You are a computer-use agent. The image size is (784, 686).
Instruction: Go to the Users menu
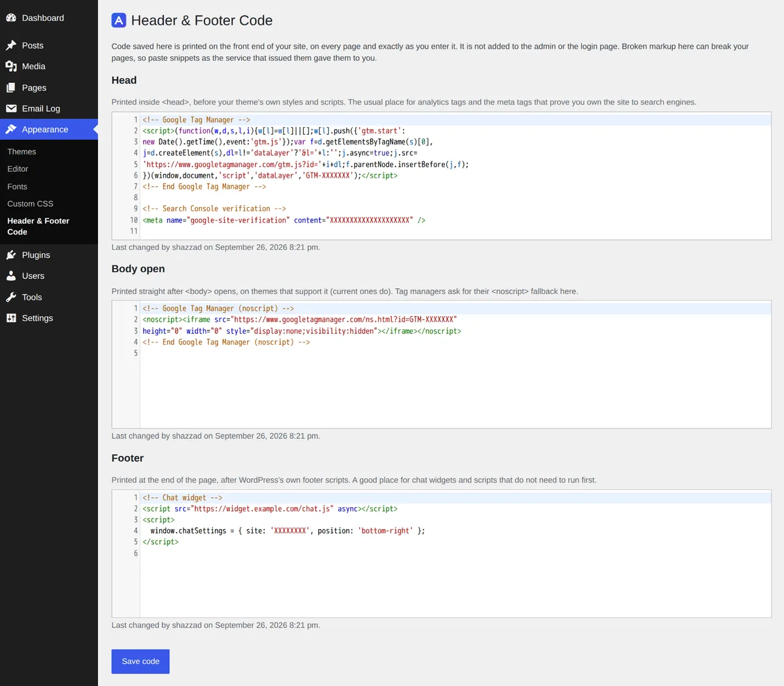click(x=49, y=276)
